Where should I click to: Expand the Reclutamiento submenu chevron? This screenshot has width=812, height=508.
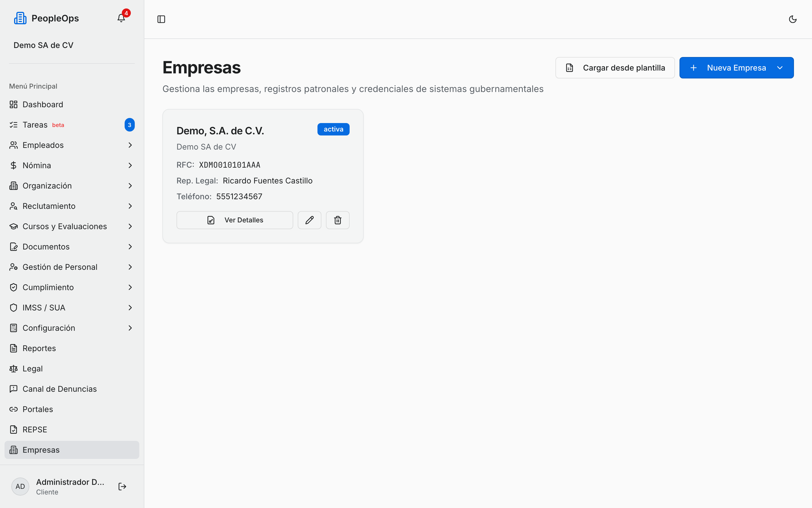click(130, 206)
